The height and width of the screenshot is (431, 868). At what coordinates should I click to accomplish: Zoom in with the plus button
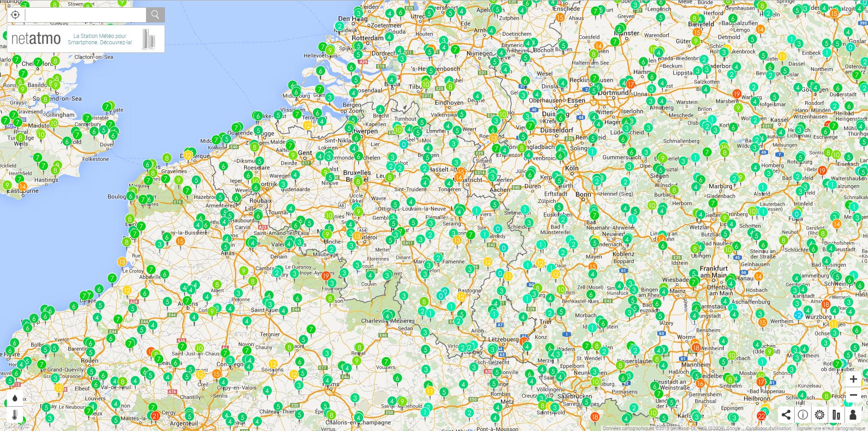(x=853, y=379)
